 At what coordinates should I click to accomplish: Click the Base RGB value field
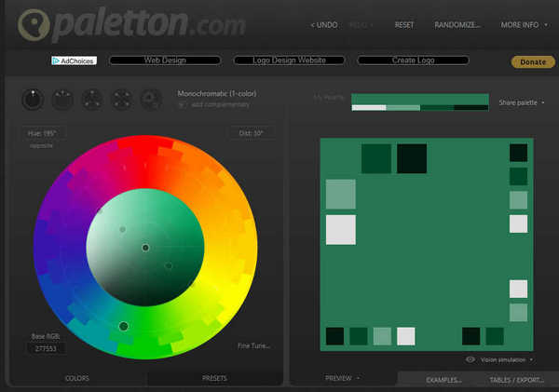(45, 348)
